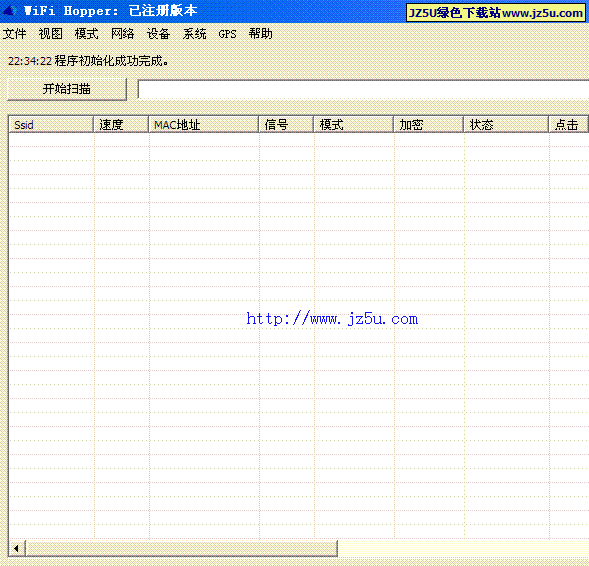Open the 视图 menu

coord(51,34)
